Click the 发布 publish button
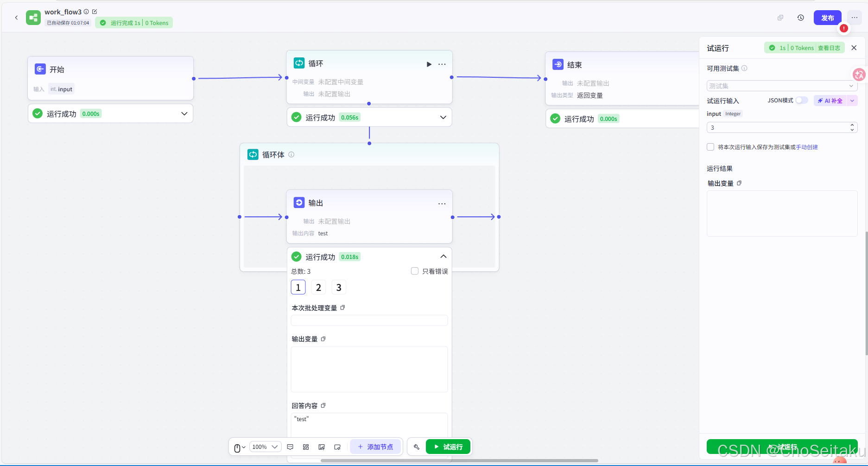Viewport: 868px width, 466px height. point(828,18)
